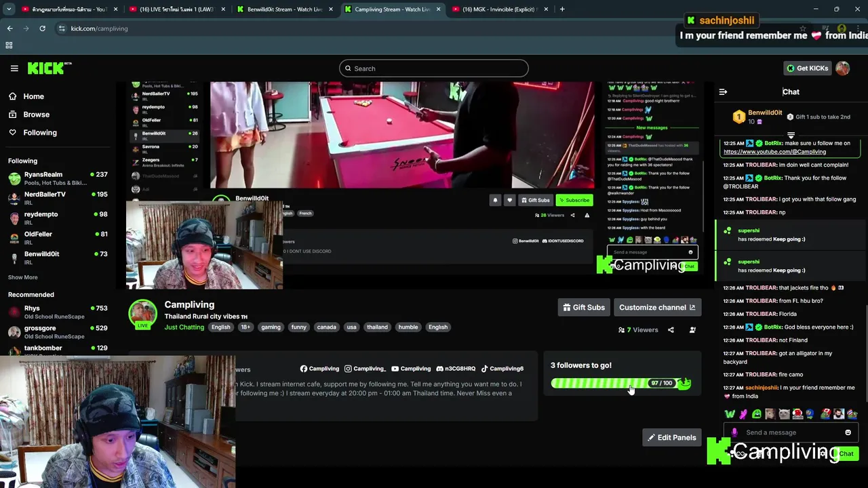The height and width of the screenshot is (488, 868).
Task: Focus the Kick Search field
Action: pos(434,68)
